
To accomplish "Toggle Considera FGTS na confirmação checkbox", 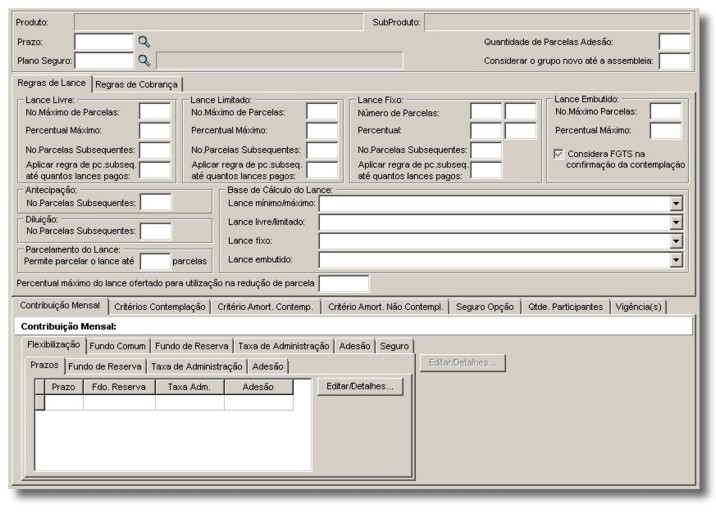I will pos(558,154).
